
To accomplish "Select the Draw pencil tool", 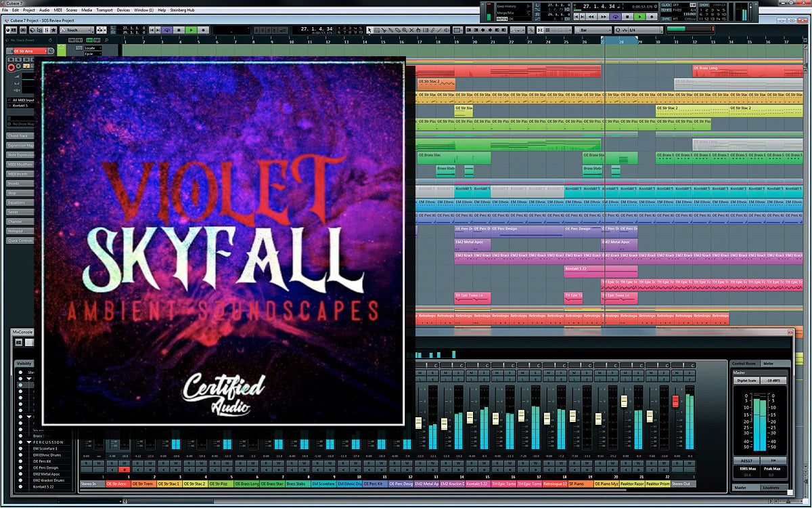I will point(433,30).
